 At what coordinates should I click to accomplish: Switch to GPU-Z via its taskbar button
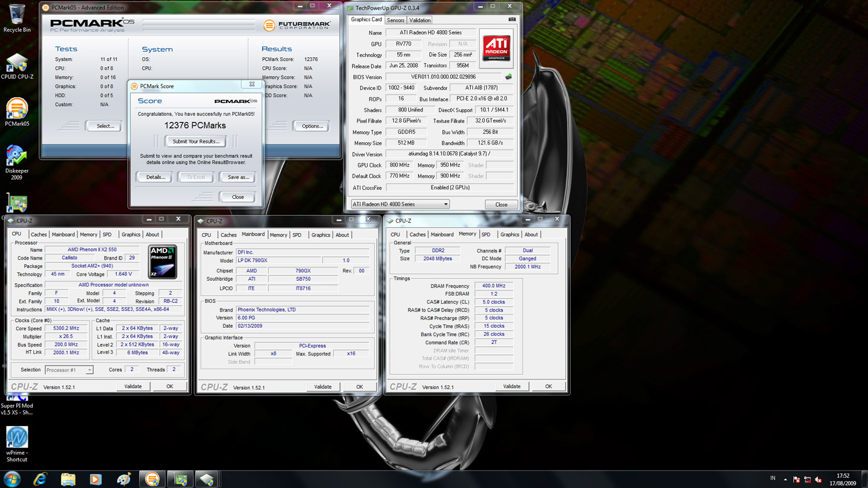click(180, 479)
